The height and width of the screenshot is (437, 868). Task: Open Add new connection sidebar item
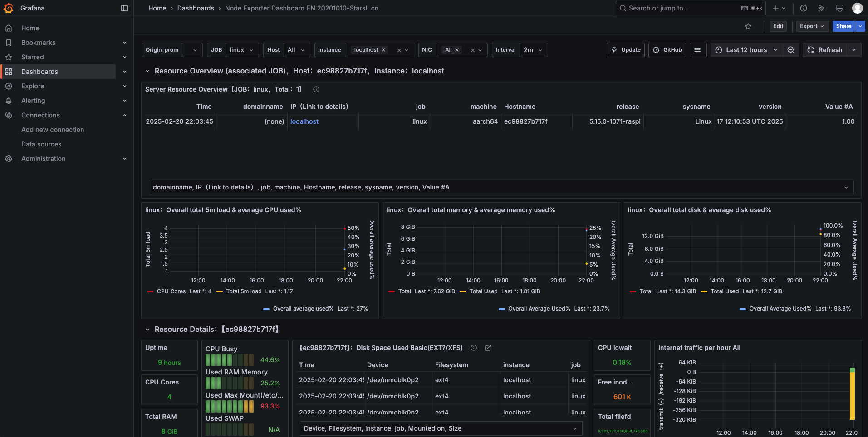(x=53, y=130)
